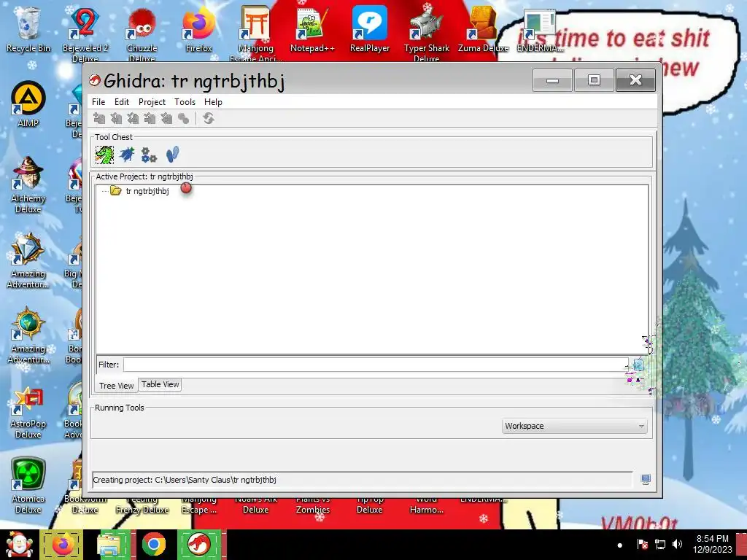Select the Atomica Deluxe desktop icon

(x=28, y=486)
